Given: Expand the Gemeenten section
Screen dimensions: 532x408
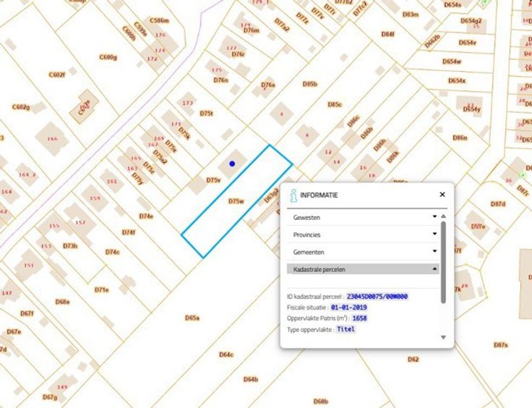Looking at the screenshot, I should [434, 252].
